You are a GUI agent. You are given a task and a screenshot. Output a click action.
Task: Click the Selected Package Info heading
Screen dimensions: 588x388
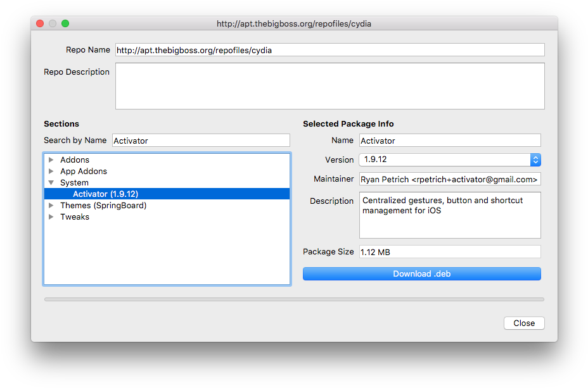pos(348,124)
